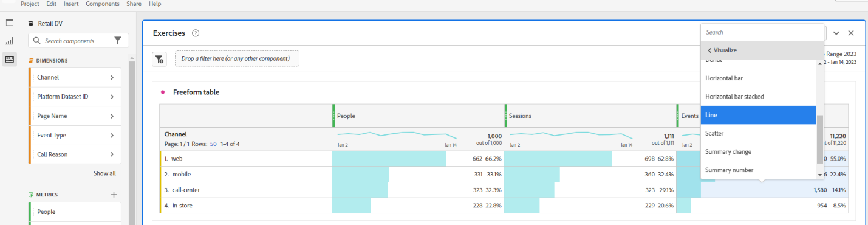The width and height of the screenshot is (868, 225).
Task: Open the Insert menu
Action: 71,4
